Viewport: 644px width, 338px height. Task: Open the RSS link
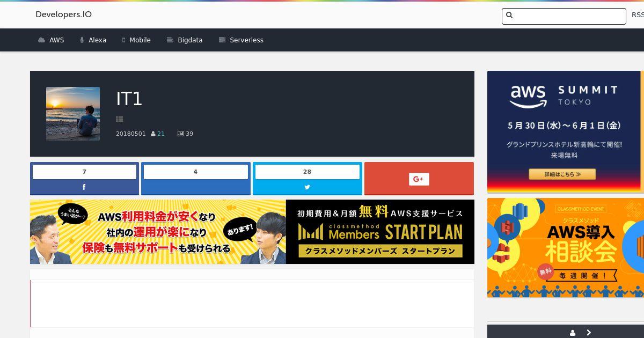point(638,15)
